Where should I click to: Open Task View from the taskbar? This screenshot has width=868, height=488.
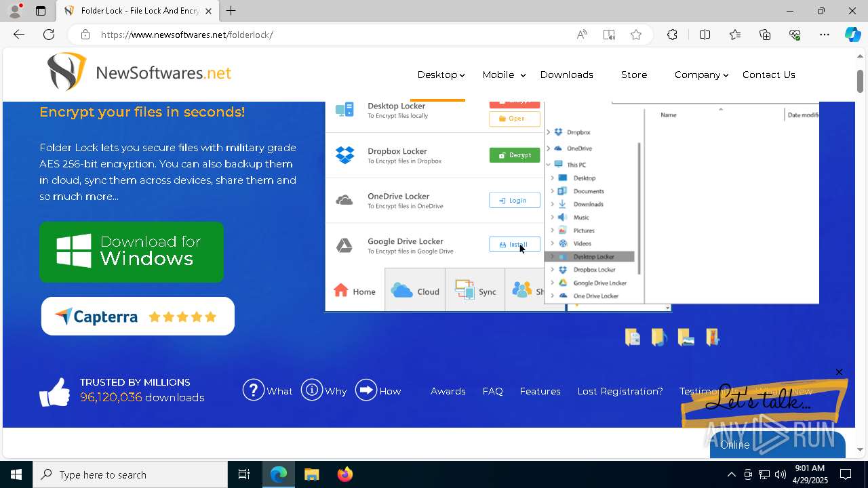244,474
